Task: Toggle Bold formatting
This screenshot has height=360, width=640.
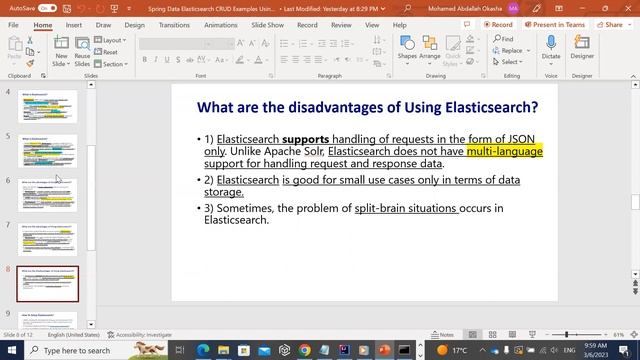Action: (144, 60)
